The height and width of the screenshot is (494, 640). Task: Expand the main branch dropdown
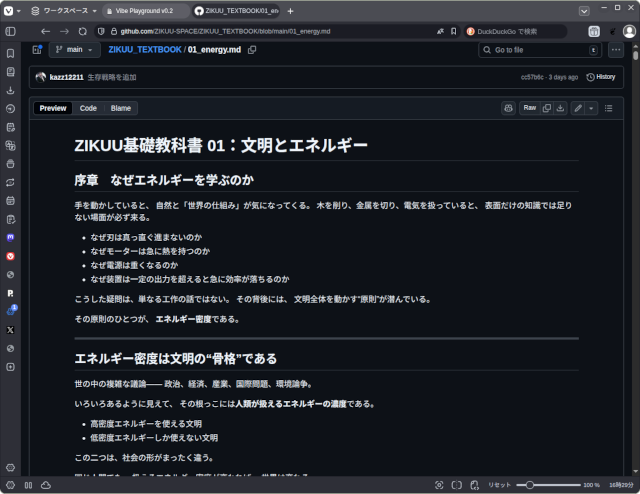point(75,49)
